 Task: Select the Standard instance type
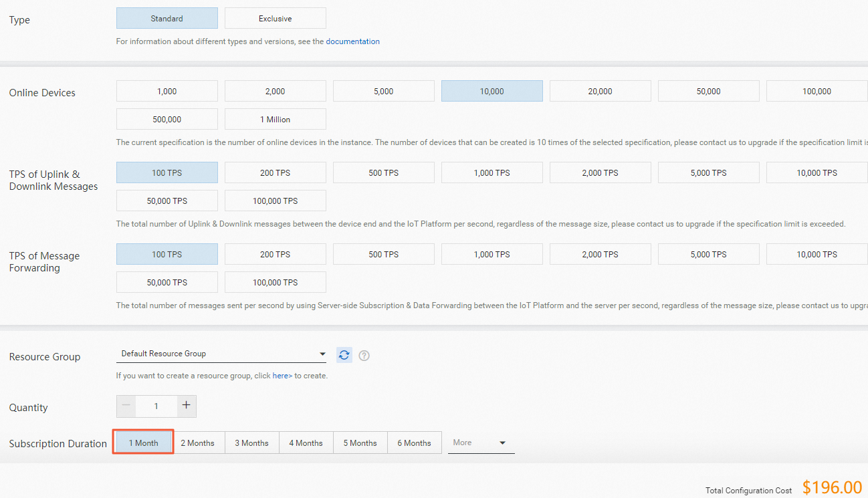tap(167, 17)
